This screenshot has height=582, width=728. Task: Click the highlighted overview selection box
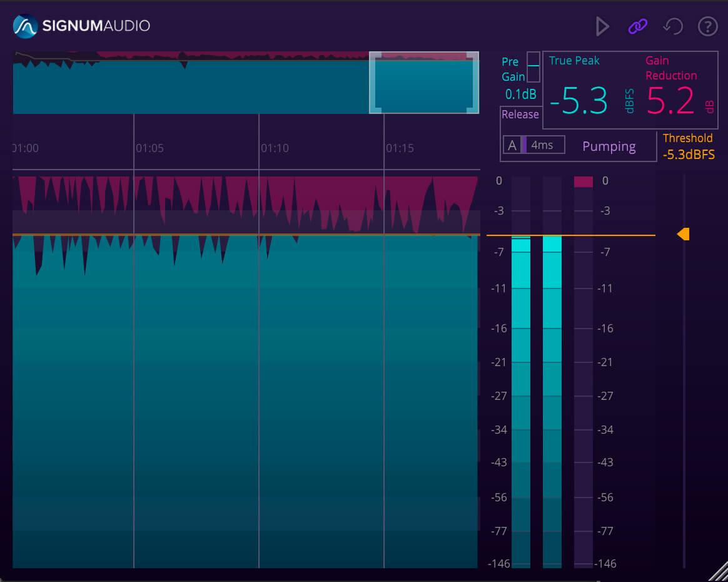point(424,83)
